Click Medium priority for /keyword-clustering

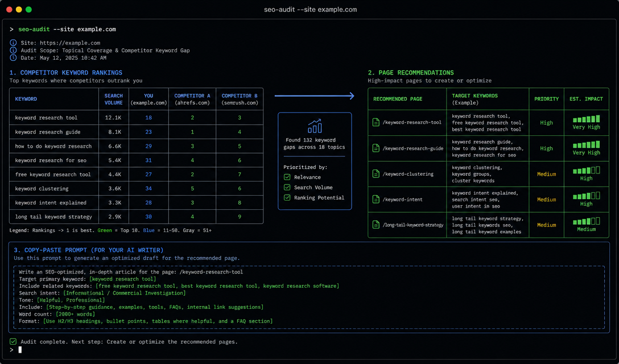click(546, 174)
